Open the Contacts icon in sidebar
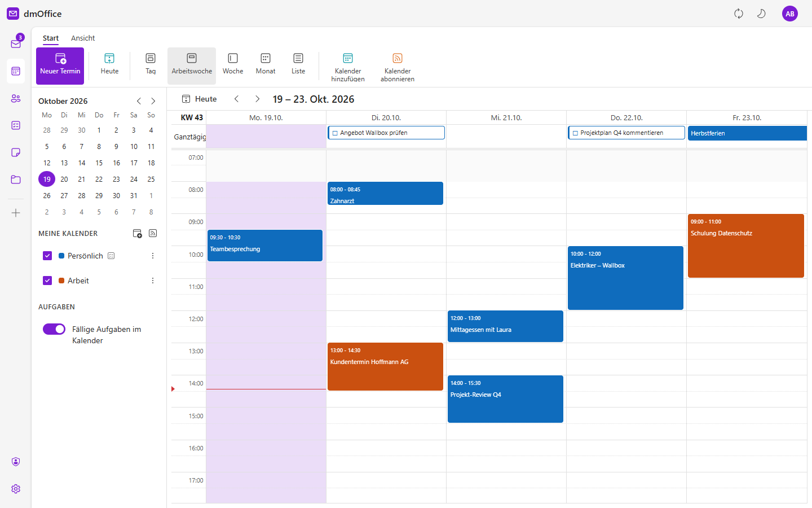The width and height of the screenshot is (812, 508). [x=16, y=98]
